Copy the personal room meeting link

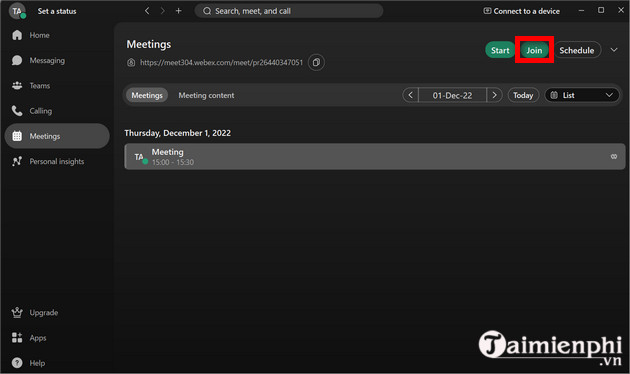[x=316, y=62]
